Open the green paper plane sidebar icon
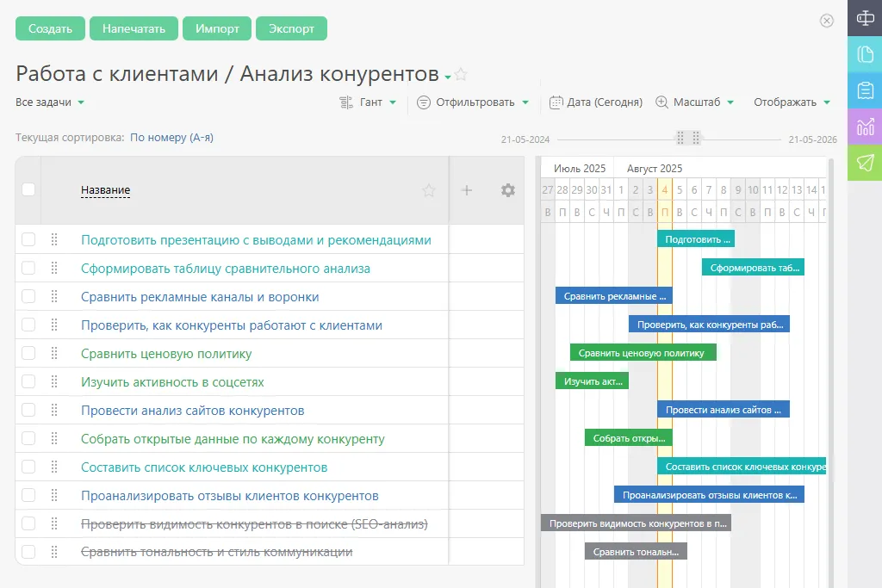This screenshot has height=588, width=882. (865, 163)
